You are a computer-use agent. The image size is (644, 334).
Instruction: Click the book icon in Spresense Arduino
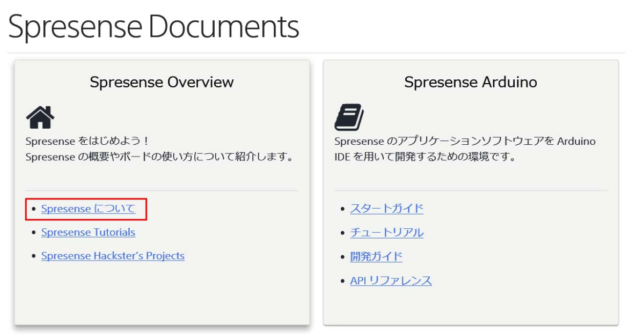[x=349, y=117]
